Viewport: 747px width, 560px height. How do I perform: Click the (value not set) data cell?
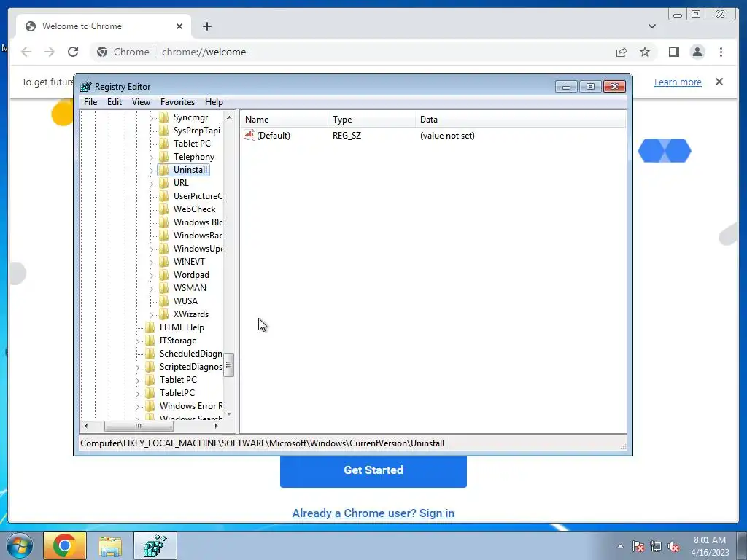coord(447,136)
